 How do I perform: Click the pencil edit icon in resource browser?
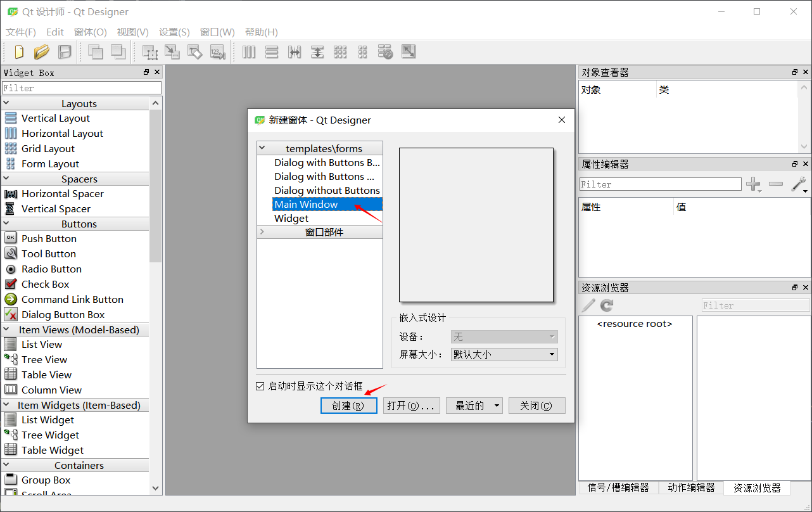(589, 305)
